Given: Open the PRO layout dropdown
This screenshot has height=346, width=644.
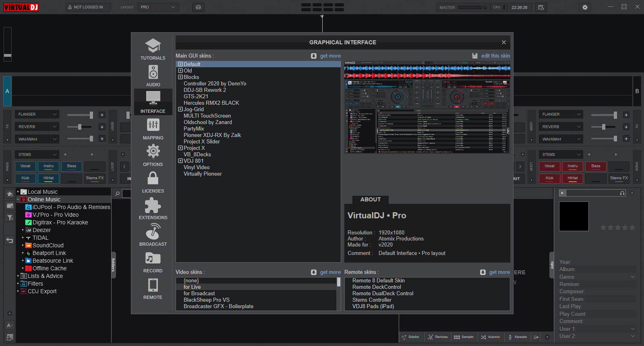Looking at the screenshot, I should (x=158, y=7).
